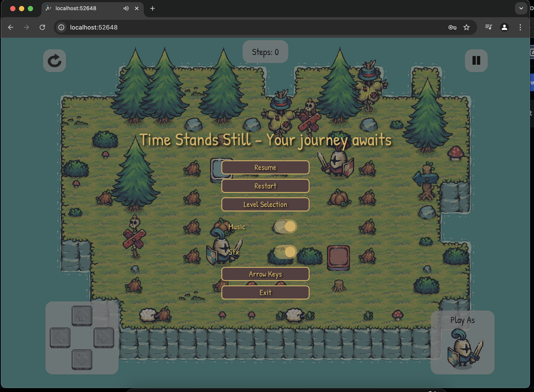Select the Level Selection menu option

click(265, 205)
